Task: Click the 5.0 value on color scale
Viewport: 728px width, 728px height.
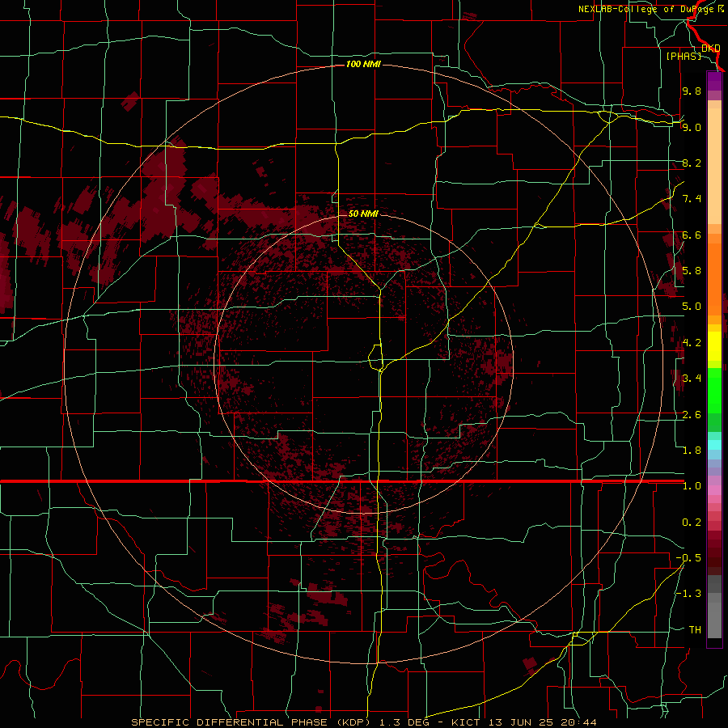Action: coord(692,307)
